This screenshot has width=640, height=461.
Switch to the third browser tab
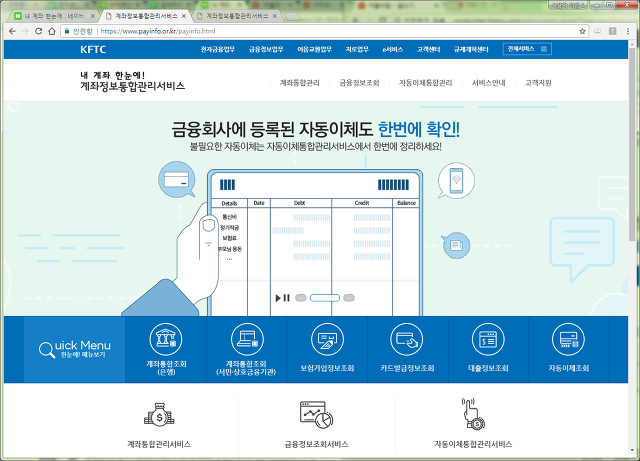click(235, 16)
